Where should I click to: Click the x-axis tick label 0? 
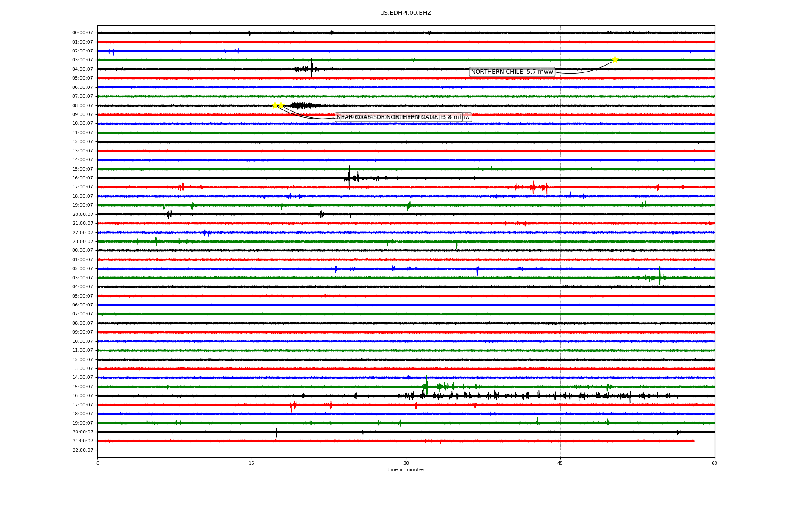pos(98,463)
